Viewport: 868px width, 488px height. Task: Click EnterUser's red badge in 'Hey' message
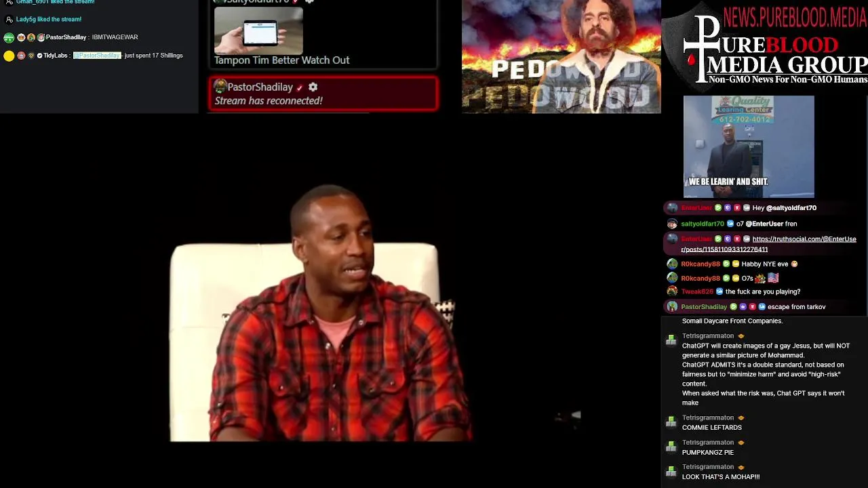(x=737, y=208)
